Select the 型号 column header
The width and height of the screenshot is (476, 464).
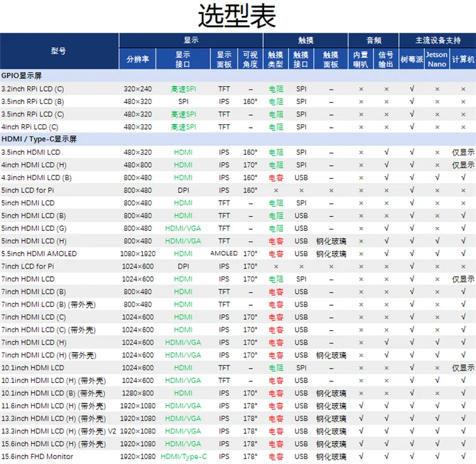pyautogui.click(x=59, y=51)
